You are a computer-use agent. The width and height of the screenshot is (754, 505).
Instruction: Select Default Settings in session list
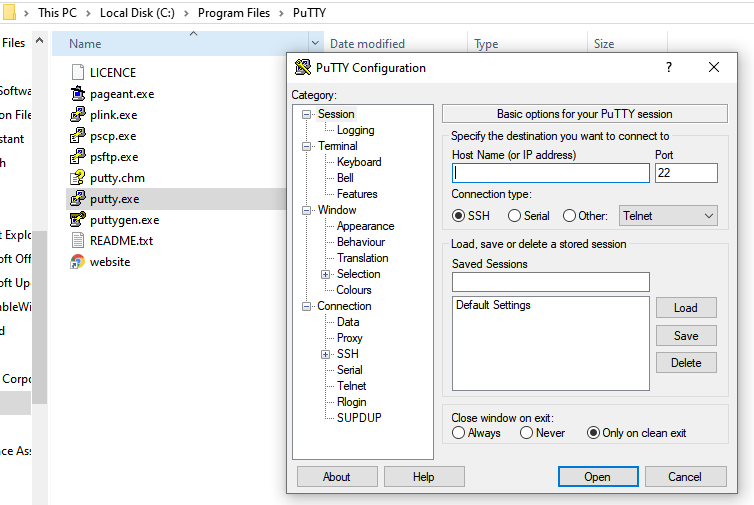[493, 305]
